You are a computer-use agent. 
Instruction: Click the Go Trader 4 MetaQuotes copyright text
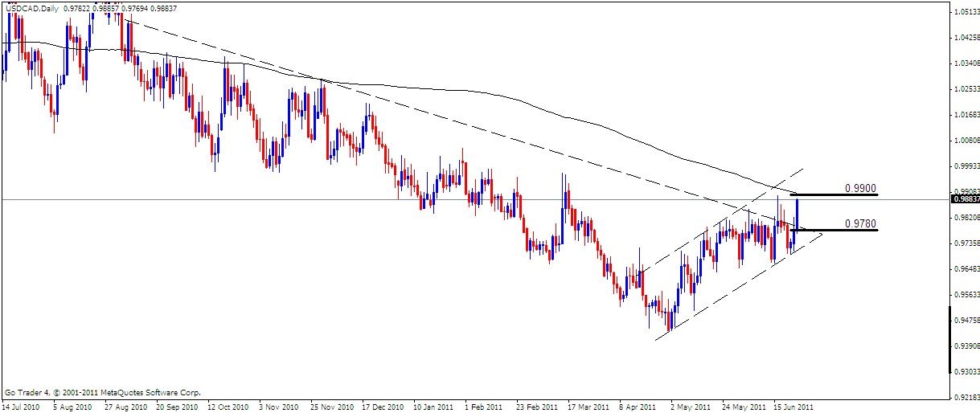coord(102,393)
